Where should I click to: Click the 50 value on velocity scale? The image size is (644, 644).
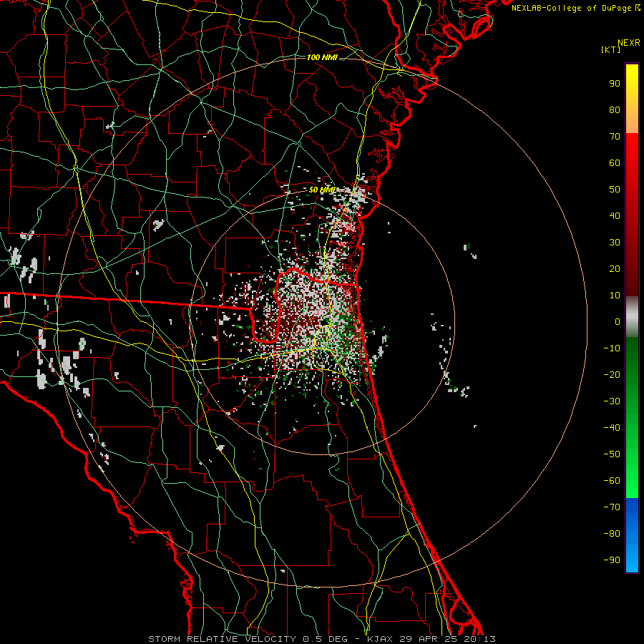click(615, 190)
